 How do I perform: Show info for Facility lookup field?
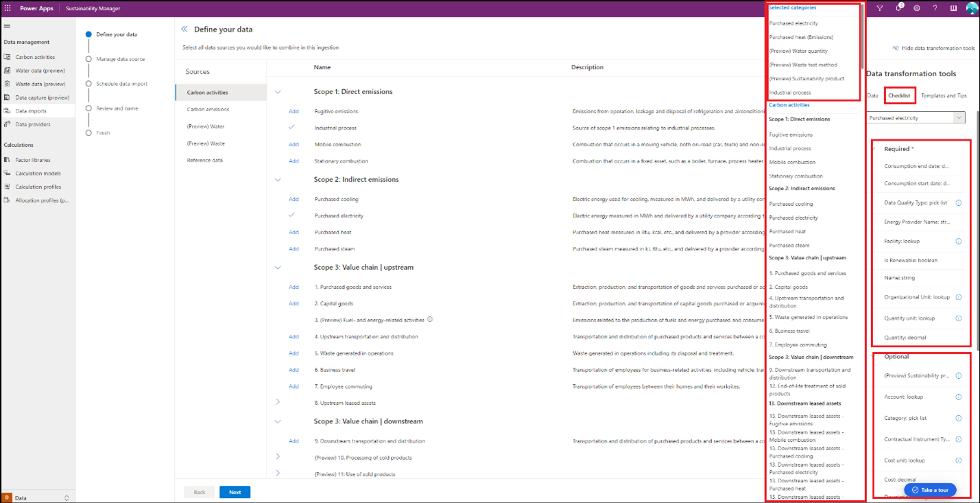[959, 242]
